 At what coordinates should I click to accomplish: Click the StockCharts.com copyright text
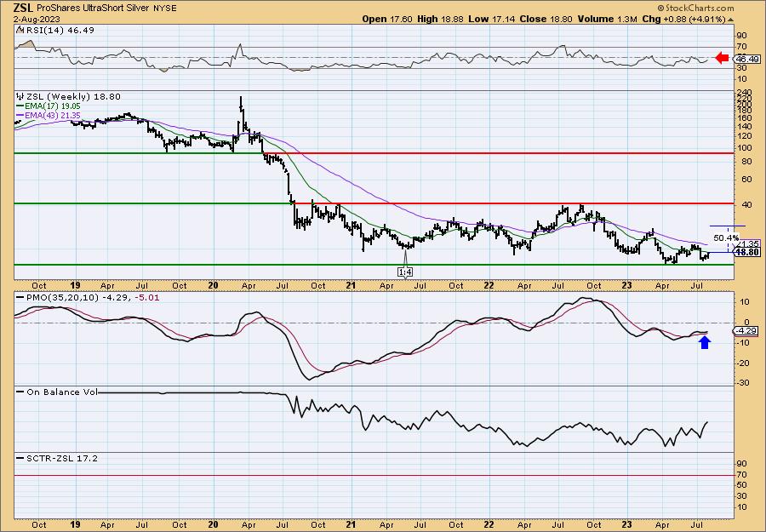pos(695,8)
